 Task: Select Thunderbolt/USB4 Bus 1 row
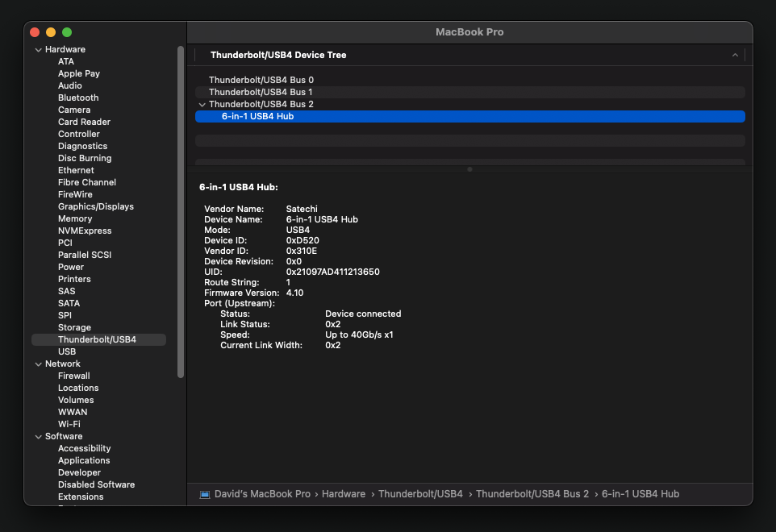(x=261, y=93)
